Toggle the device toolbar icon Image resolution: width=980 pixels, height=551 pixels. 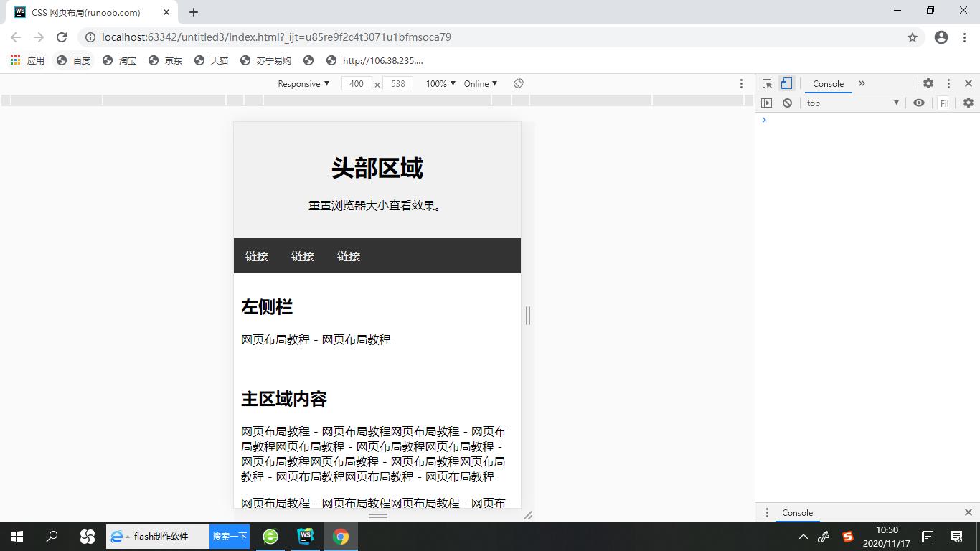click(x=786, y=83)
